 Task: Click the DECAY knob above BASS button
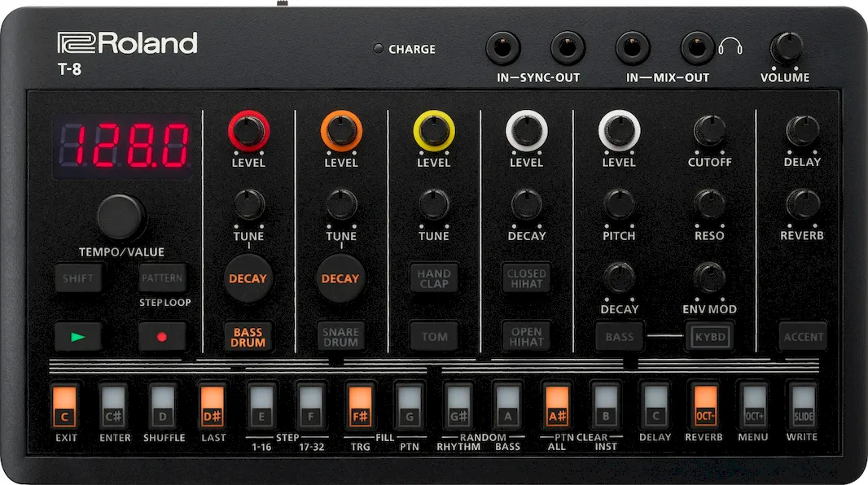point(619,277)
